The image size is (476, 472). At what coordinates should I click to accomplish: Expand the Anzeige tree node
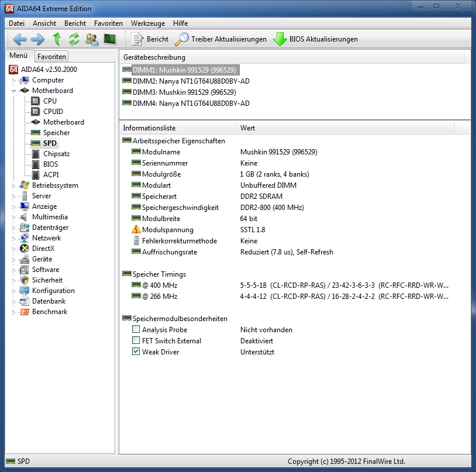(13, 207)
